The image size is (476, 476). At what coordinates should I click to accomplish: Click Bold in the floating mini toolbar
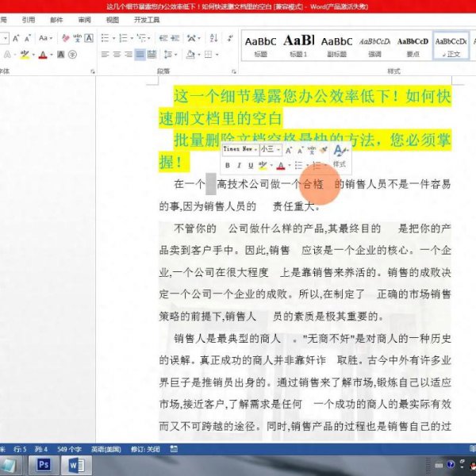pyautogui.click(x=227, y=165)
